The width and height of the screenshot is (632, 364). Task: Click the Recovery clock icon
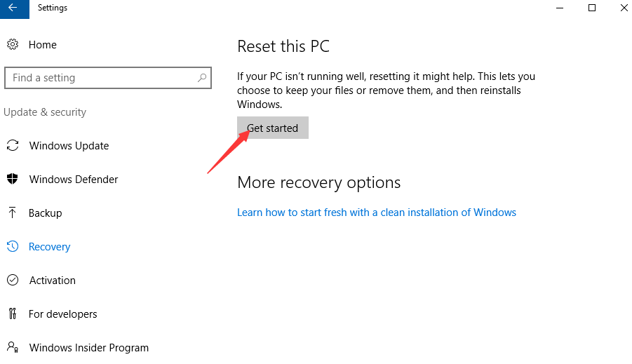pyautogui.click(x=13, y=246)
